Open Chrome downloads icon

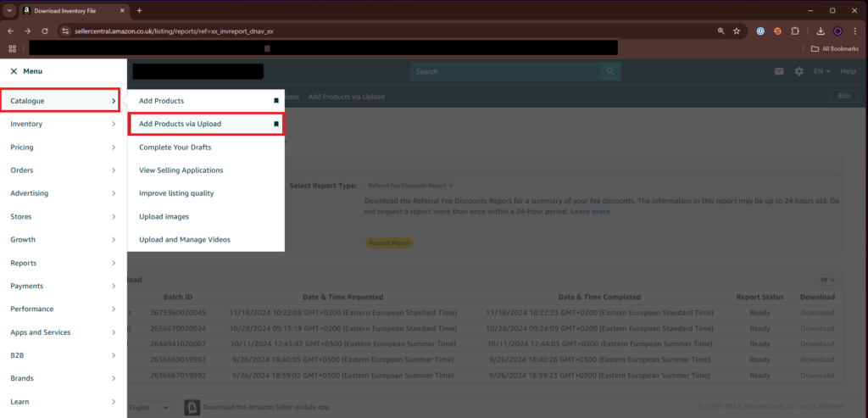click(x=821, y=31)
